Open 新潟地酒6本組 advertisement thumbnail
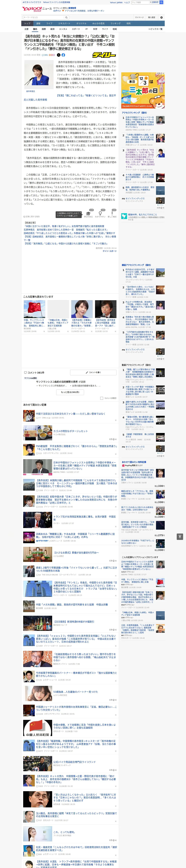The image size is (186, 868). (x=38, y=623)
